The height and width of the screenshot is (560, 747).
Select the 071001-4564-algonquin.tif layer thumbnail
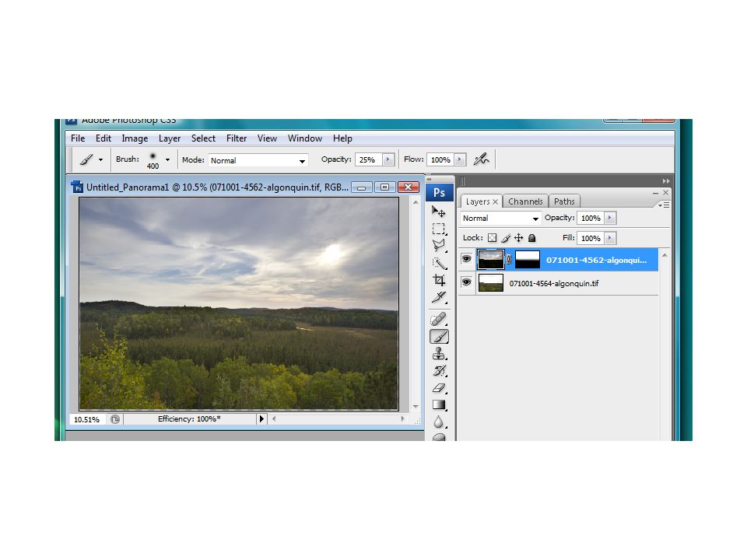(x=491, y=283)
